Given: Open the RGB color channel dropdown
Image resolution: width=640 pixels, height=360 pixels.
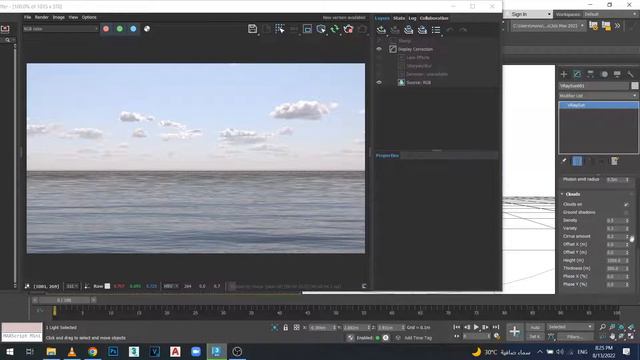Looking at the screenshot, I should click(60, 29).
